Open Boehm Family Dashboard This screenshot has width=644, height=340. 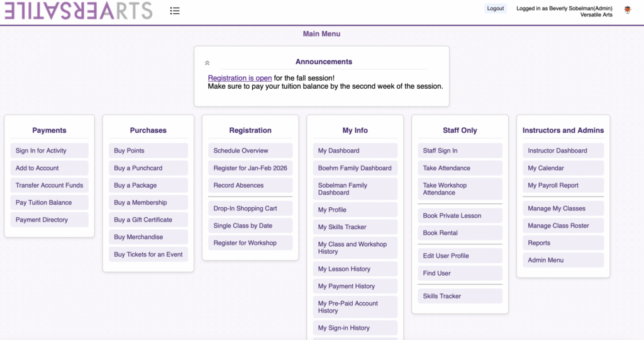click(355, 168)
